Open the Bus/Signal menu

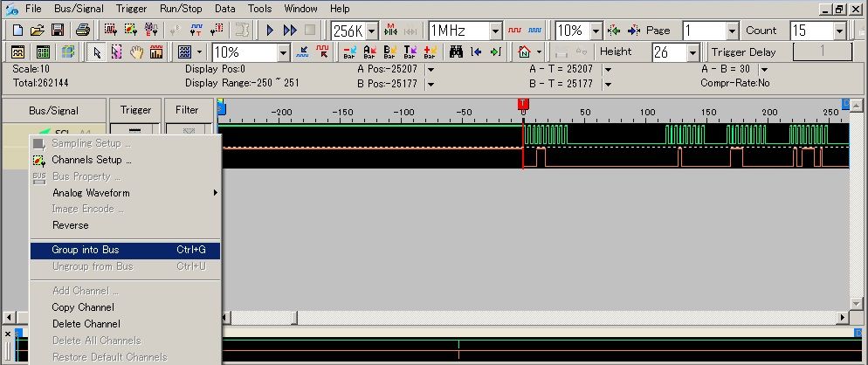tap(78, 9)
